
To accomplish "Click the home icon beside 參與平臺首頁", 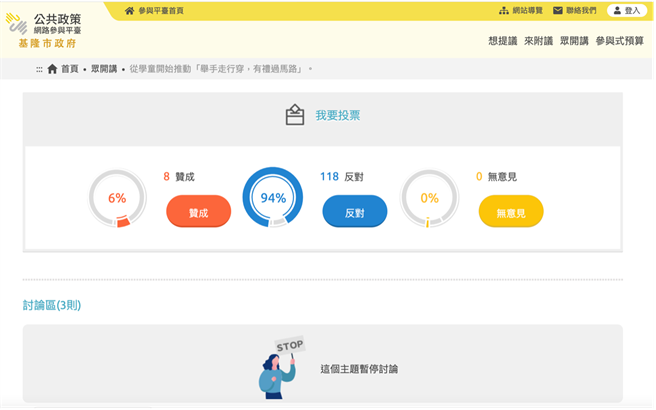I will pyautogui.click(x=130, y=11).
